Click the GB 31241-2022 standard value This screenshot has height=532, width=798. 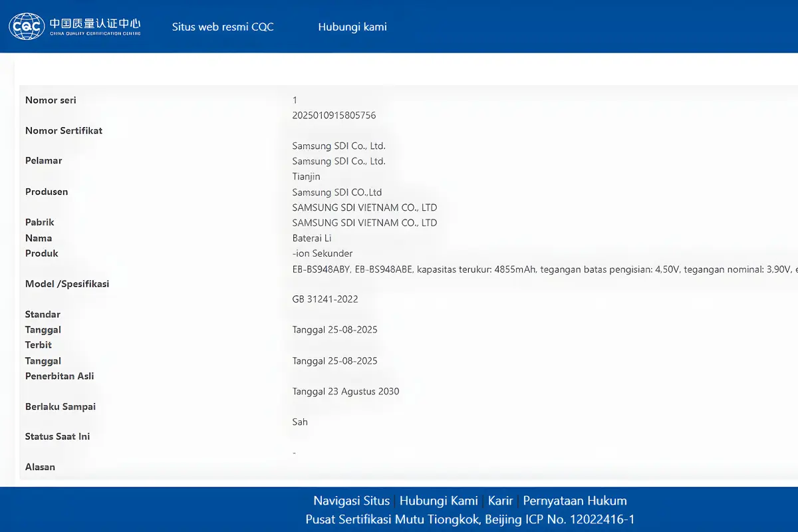point(325,299)
